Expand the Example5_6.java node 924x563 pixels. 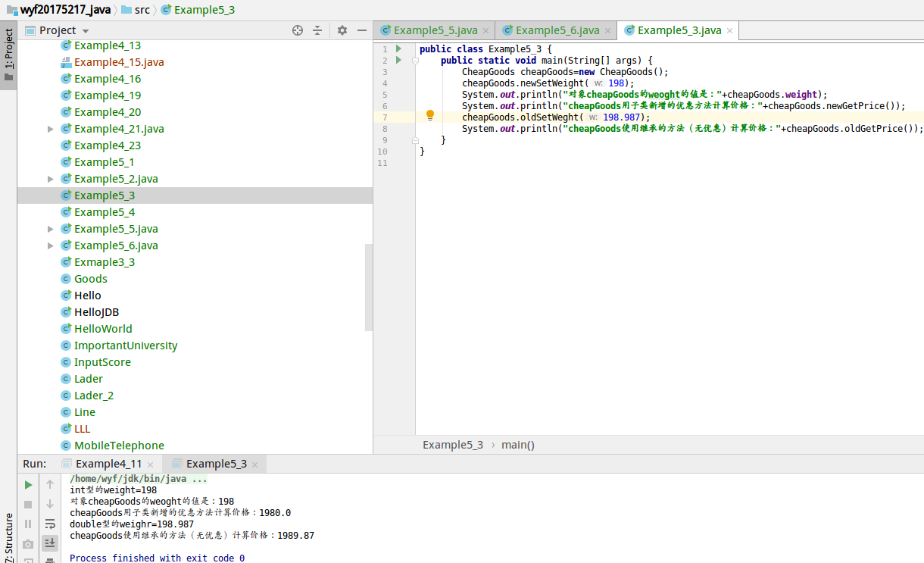tap(51, 246)
